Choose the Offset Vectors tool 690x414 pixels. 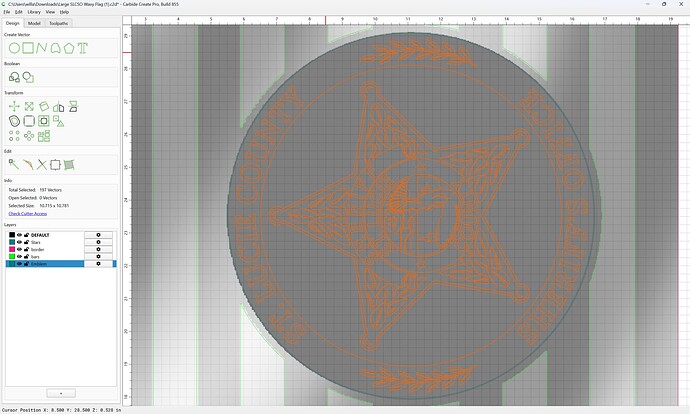pos(14,121)
